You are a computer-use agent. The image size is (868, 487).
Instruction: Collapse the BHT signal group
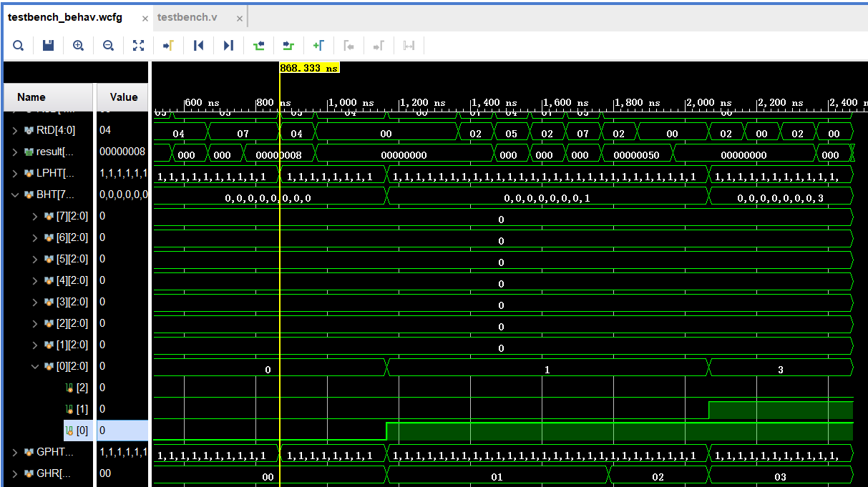16,195
